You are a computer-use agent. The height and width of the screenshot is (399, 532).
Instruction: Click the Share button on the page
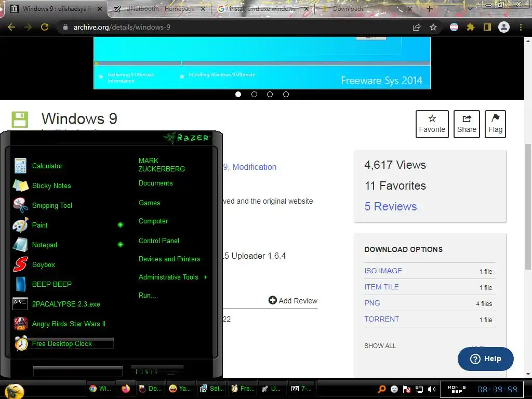pyautogui.click(x=467, y=124)
